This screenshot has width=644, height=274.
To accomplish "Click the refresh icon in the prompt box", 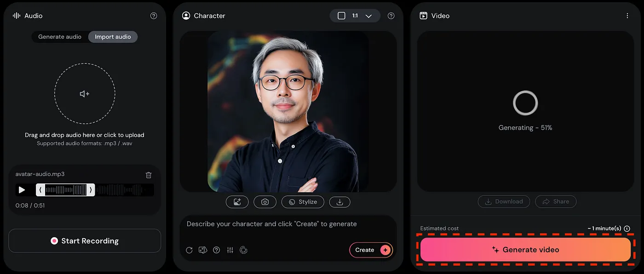I will point(189,250).
